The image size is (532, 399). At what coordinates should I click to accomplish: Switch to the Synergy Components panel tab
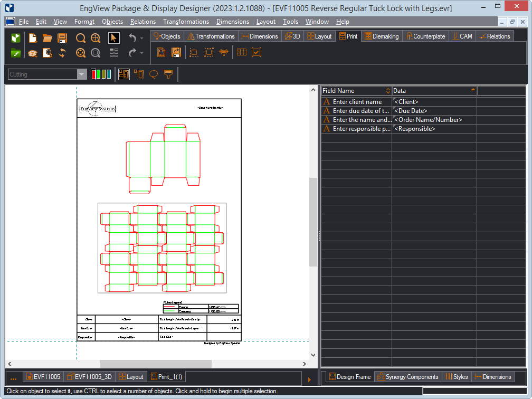[408, 377]
